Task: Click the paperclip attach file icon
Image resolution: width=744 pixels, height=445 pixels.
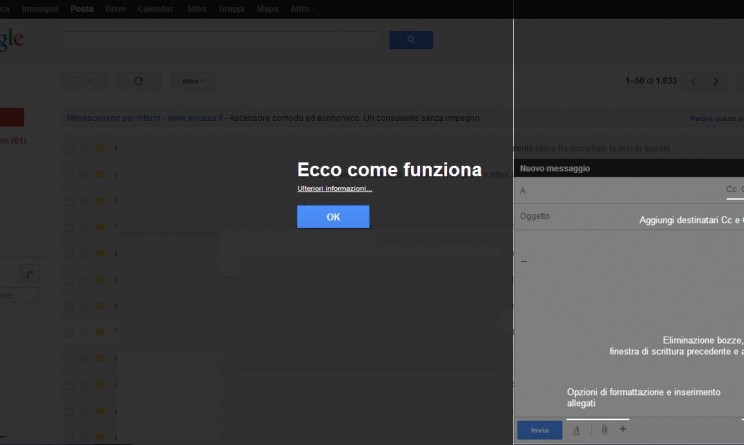Action: pos(604,430)
